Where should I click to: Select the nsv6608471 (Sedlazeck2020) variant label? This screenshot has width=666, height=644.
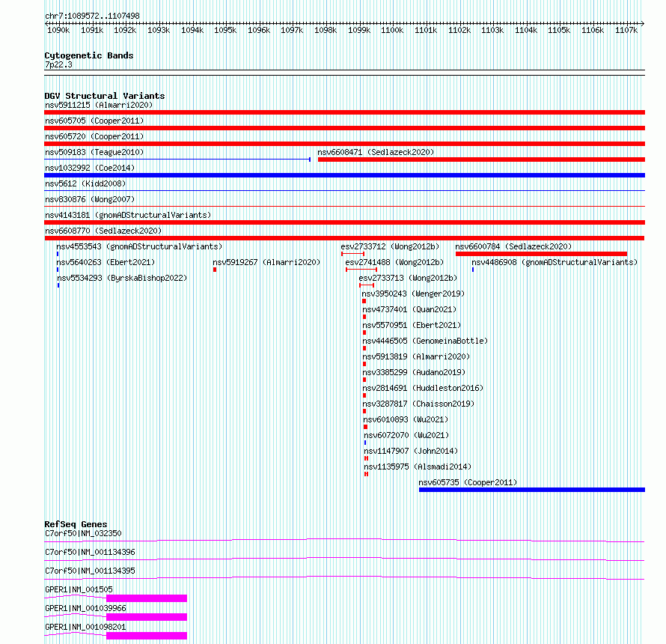376,152
